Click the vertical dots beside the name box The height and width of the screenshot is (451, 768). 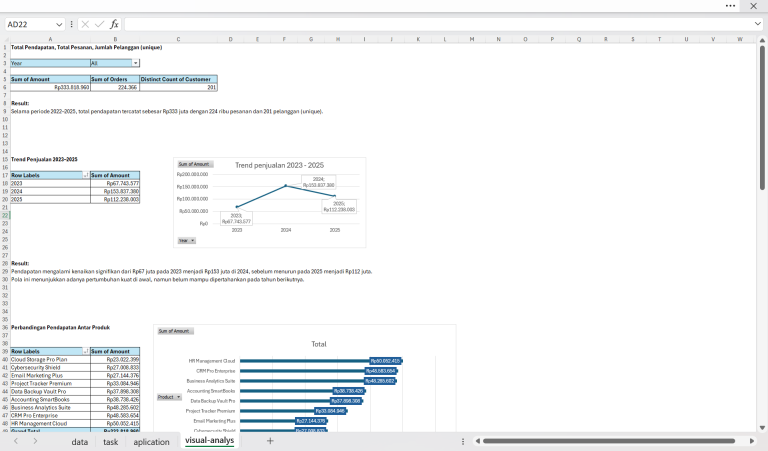72,24
